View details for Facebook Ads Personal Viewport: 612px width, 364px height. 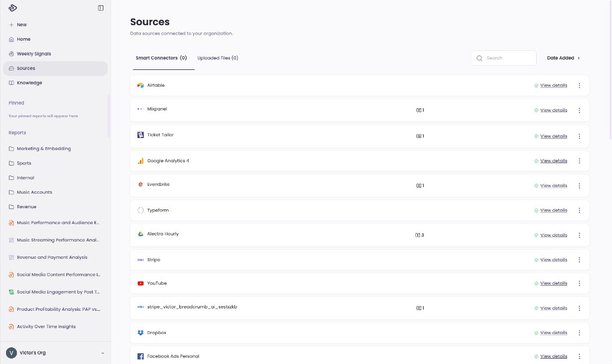click(553, 356)
